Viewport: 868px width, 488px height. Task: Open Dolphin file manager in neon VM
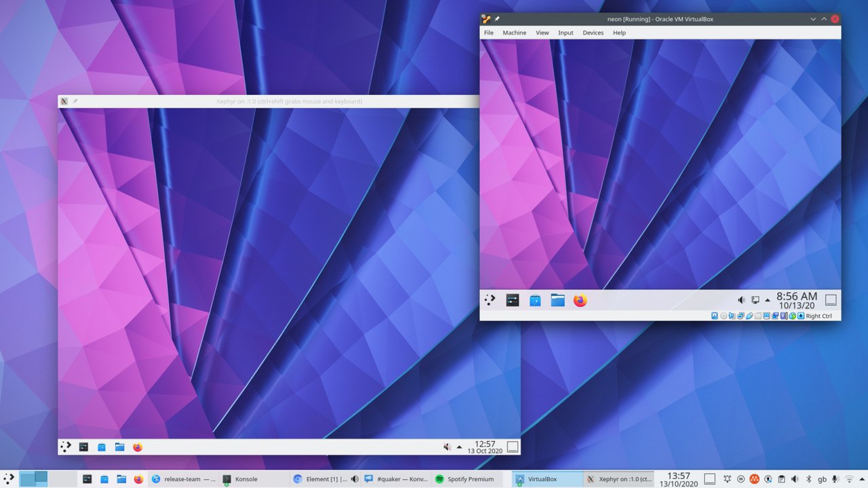[x=557, y=300]
